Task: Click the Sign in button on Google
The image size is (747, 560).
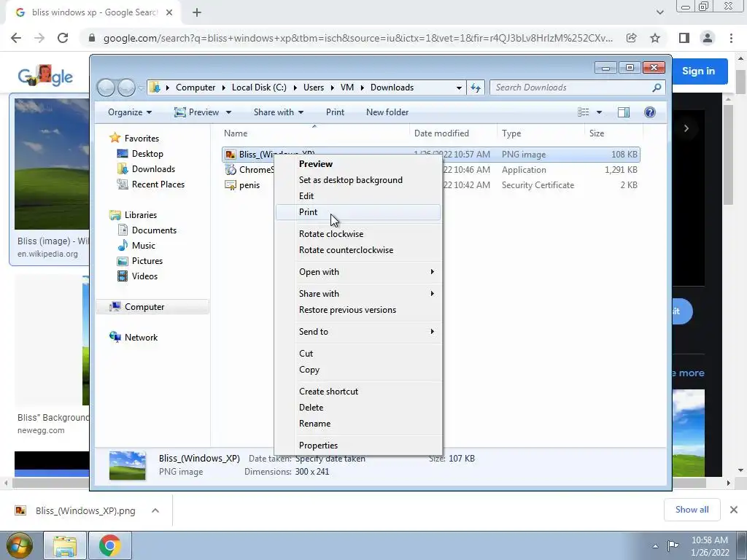Action: point(698,71)
